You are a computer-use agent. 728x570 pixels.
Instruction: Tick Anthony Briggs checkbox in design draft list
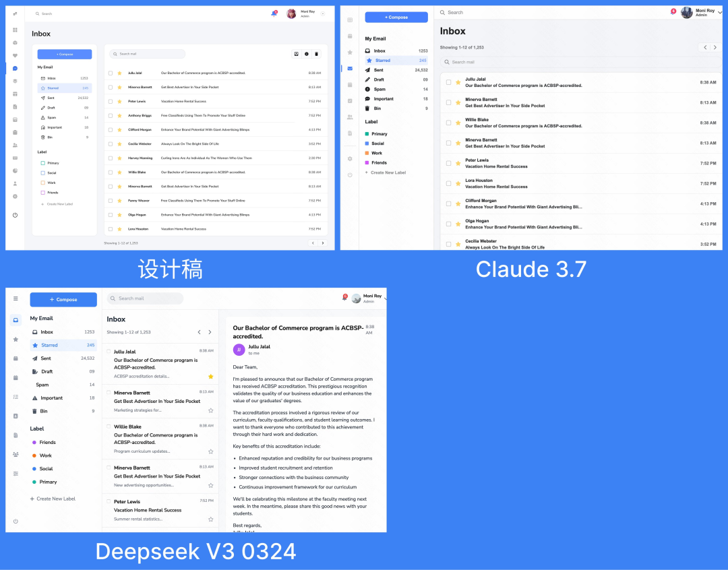coord(111,116)
